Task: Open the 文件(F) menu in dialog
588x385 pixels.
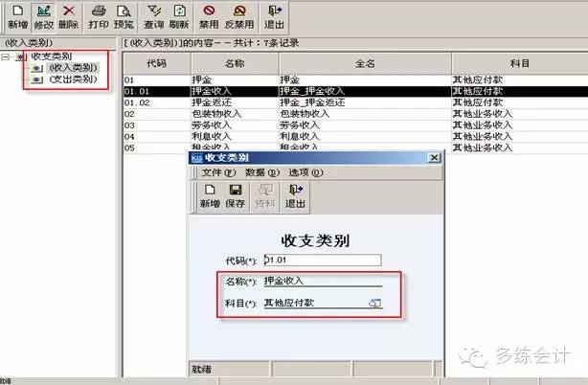Action: tap(218, 172)
